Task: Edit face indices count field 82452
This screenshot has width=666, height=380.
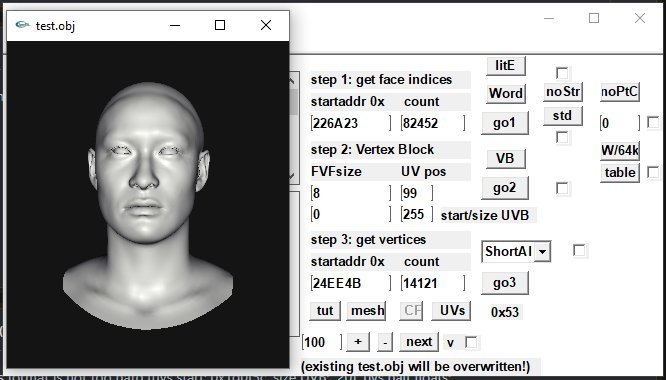Action: click(433, 124)
